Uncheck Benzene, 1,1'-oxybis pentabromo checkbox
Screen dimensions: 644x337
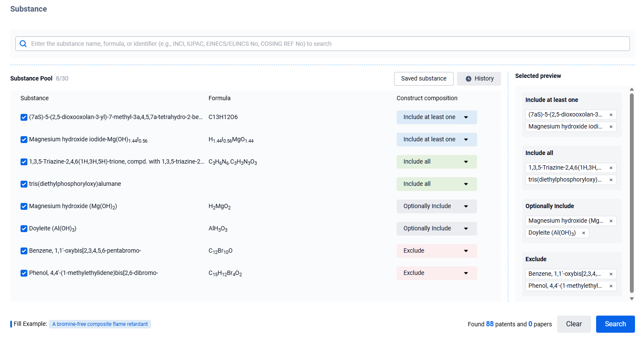pos(24,251)
